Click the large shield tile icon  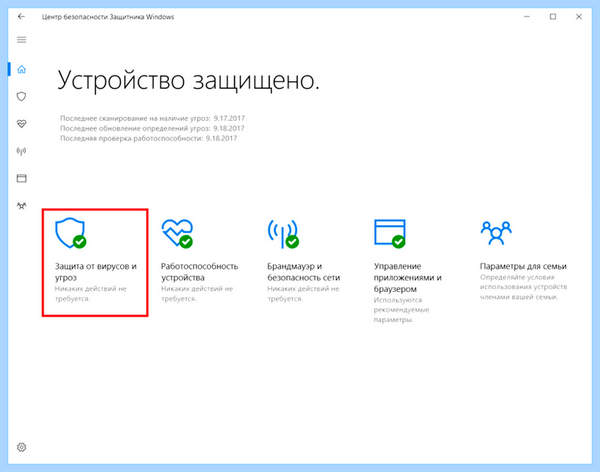pyautogui.click(x=70, y=233)
